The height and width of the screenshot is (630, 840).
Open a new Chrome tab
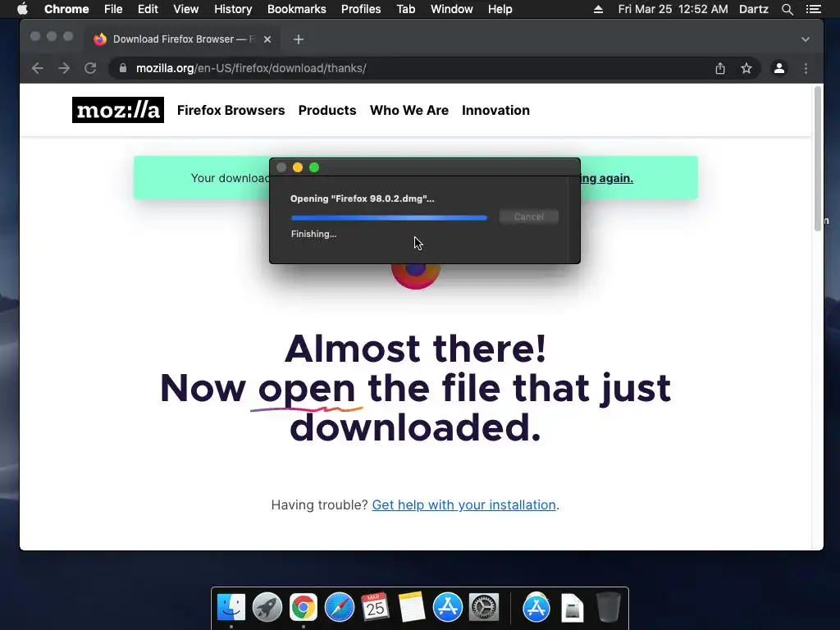[x=299, y=39]
